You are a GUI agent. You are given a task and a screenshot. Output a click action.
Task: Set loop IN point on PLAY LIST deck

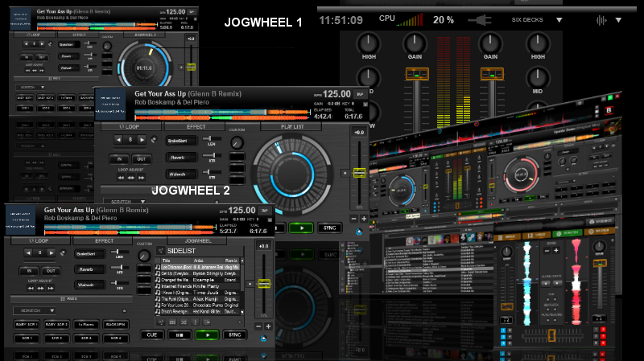pos(119,159)
